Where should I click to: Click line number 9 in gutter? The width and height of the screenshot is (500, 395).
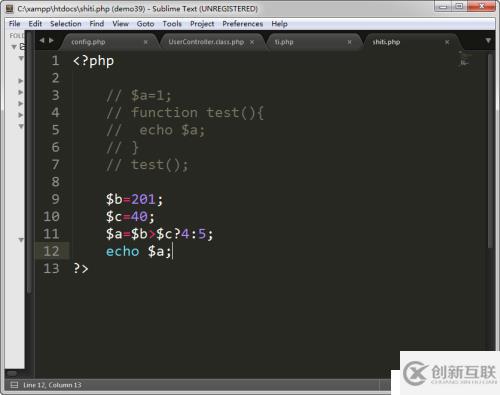point(55,199)
